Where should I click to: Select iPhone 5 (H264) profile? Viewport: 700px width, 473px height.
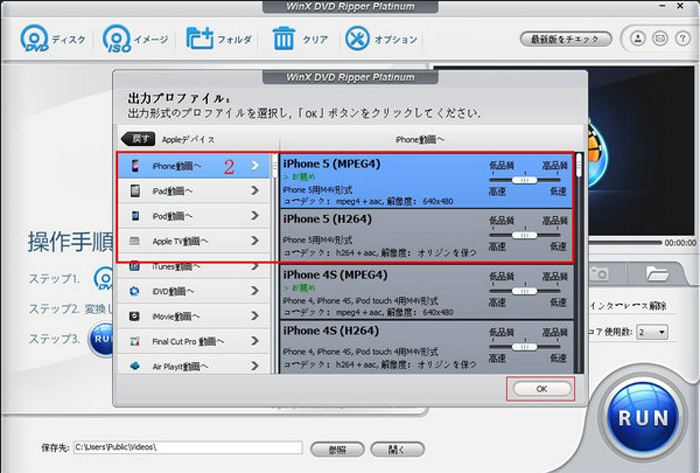point(426,236)
